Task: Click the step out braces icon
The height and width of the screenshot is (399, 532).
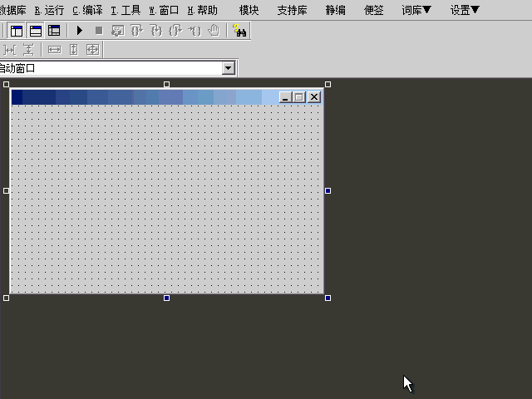Action: coord(175,31)
